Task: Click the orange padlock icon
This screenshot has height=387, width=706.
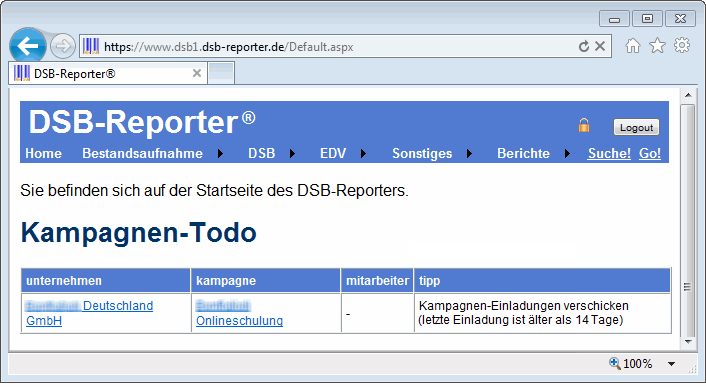Action: click(x=584, y=125)
